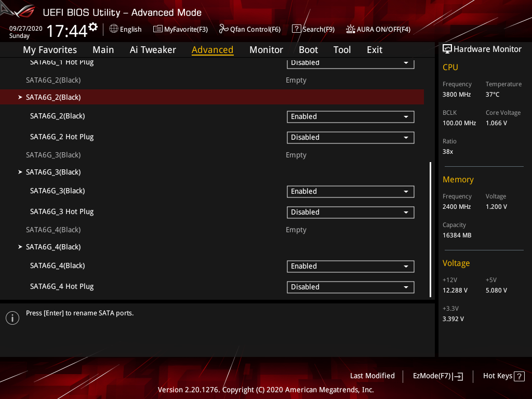This screenshot has width=532, height=399.
Task: Switch to Main tab
Action: (103, 50)
